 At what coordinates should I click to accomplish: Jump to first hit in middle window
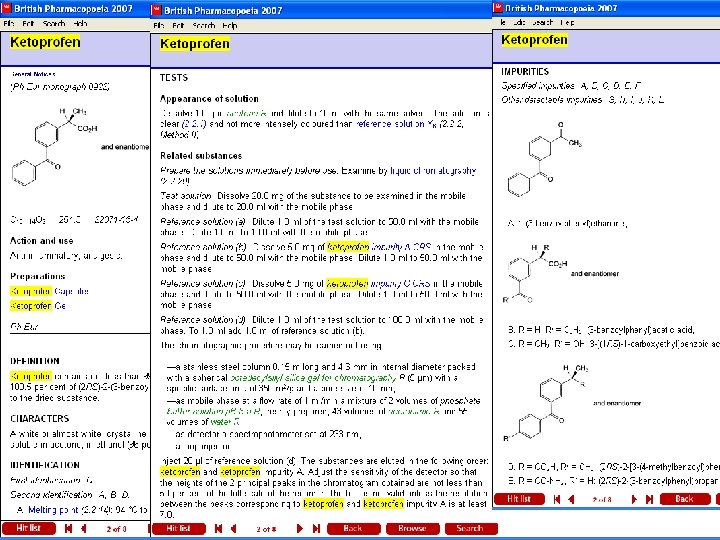point(219,529)
